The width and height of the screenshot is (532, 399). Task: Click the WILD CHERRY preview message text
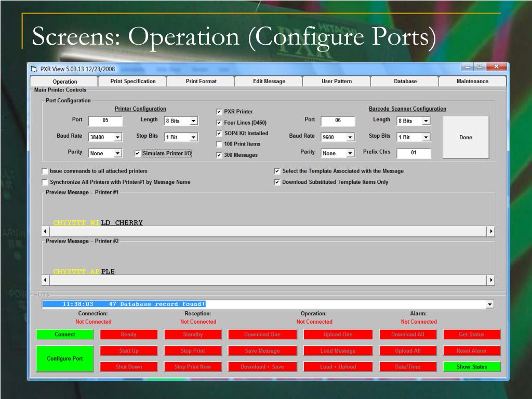click(98, 223)
